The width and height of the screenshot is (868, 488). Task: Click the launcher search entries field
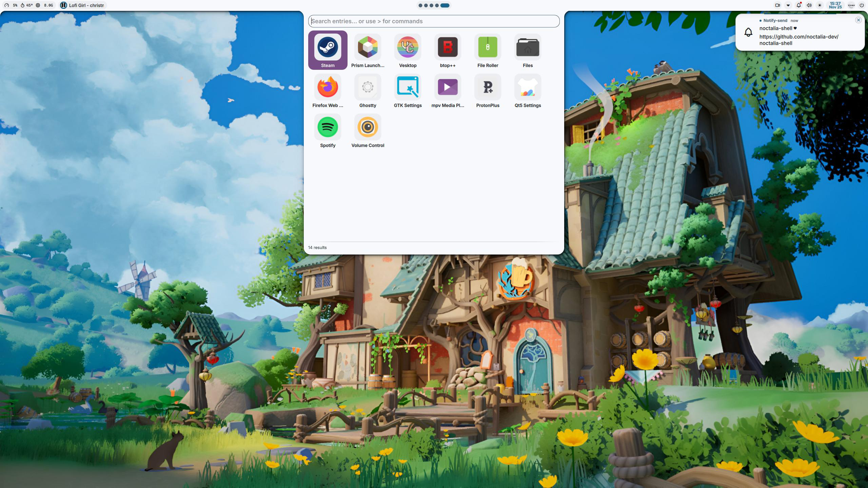(433, 21)
